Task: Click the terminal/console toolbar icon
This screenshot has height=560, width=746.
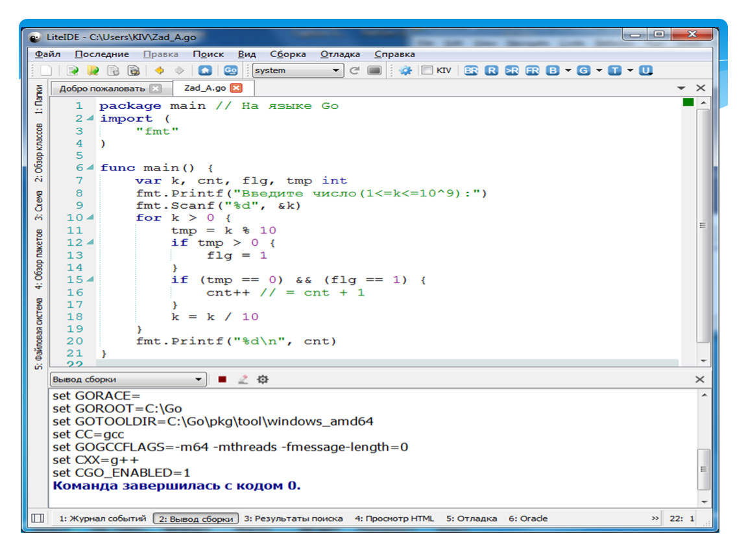Action: (374, 71)
